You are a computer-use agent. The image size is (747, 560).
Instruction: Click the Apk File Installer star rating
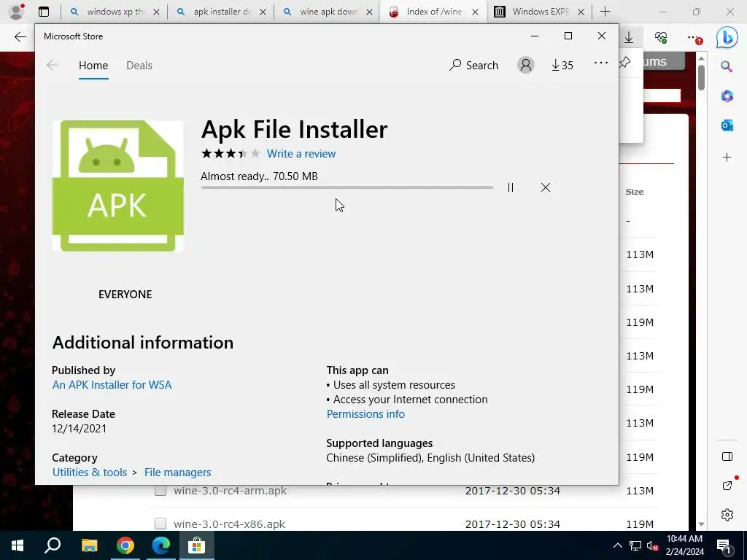pos(231,153)
